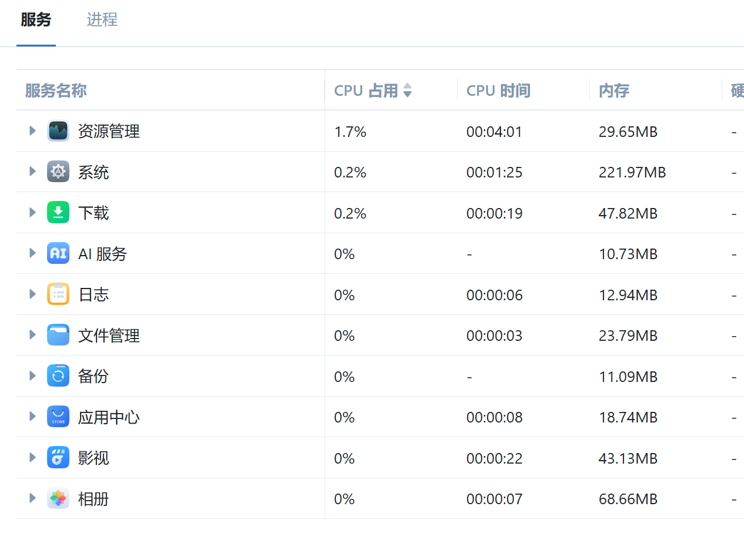The height and width of the screenshot is (560, 744).
Task: Expand the 下载 service row
Action: pyautogui.click(x=33, y=213)
